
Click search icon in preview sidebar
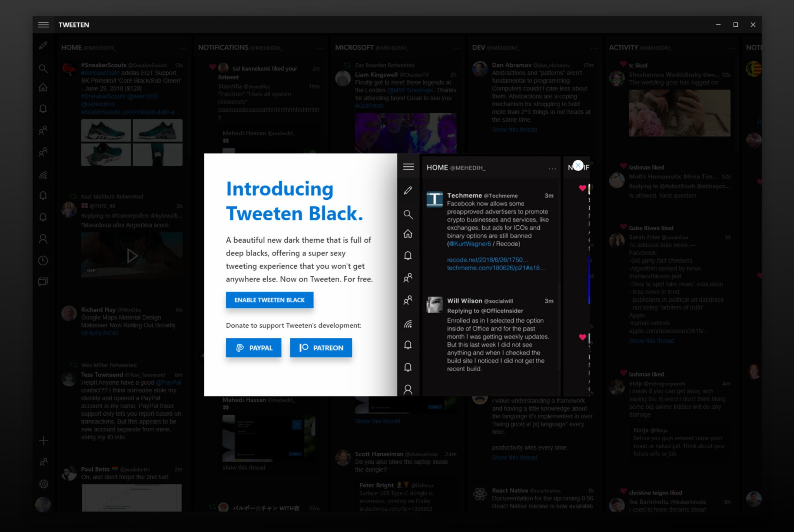[408, 214]
